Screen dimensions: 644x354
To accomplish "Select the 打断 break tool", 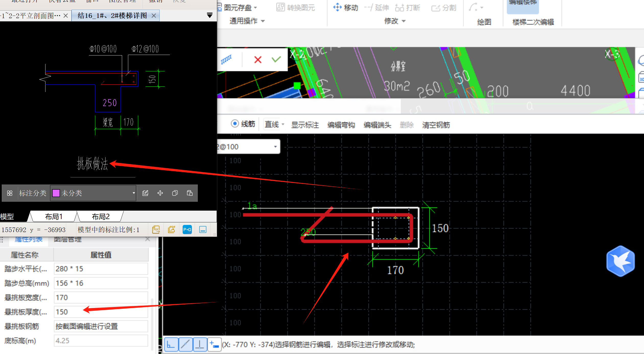I will tap(408, 8).
